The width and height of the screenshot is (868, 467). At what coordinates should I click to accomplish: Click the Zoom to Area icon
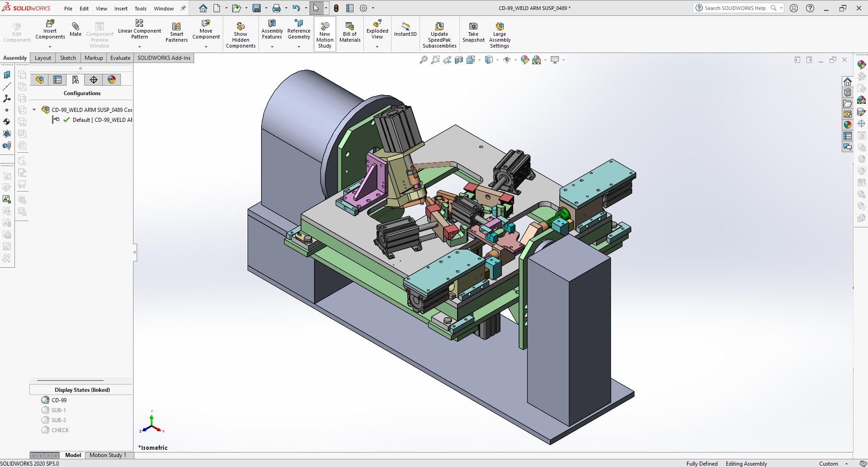435,60
